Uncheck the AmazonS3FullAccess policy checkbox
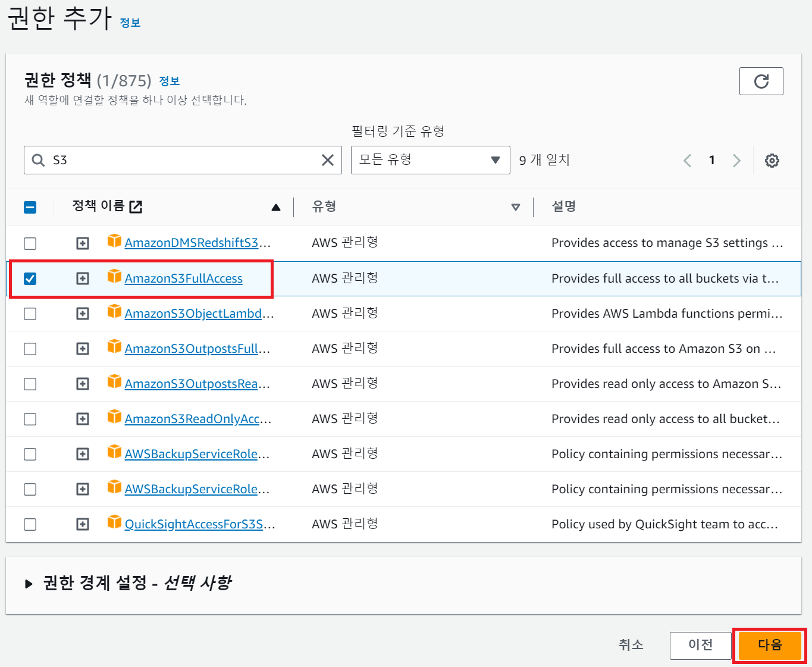 (30, 278)
